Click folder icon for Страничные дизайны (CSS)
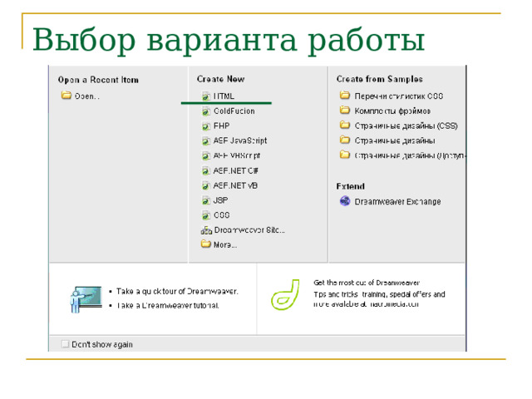 (x=345, y=126)
